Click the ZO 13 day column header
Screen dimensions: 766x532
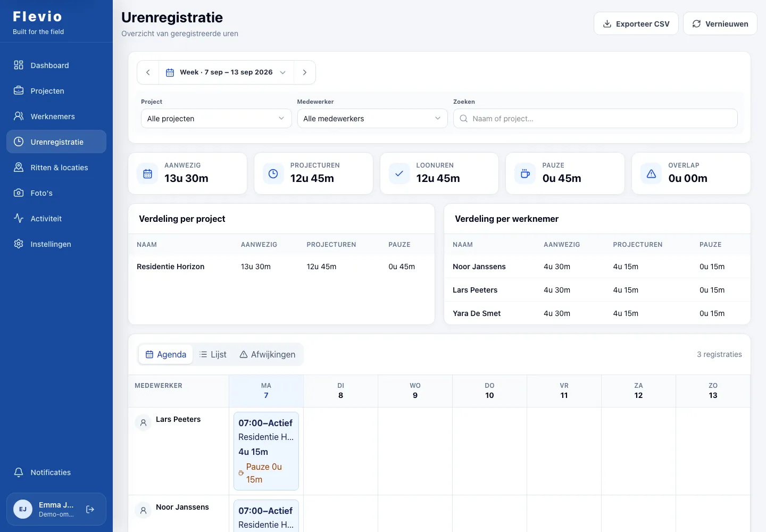point(713,390)
